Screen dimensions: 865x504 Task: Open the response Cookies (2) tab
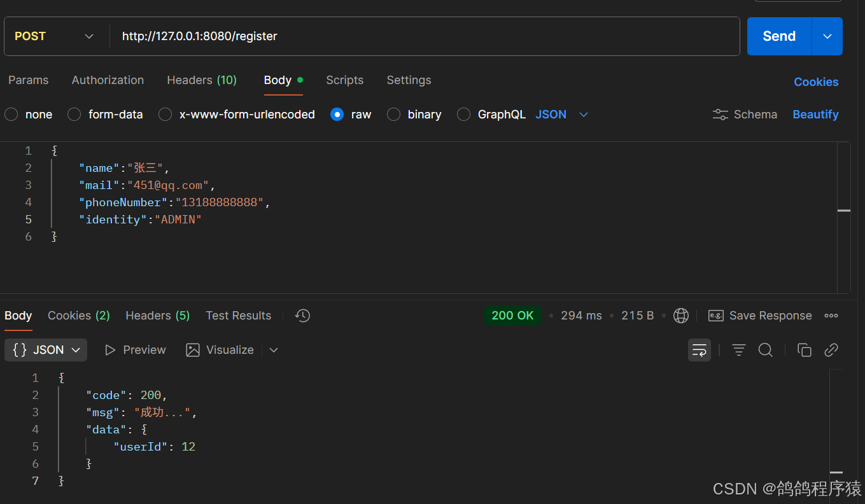click(x=79, y=316)
